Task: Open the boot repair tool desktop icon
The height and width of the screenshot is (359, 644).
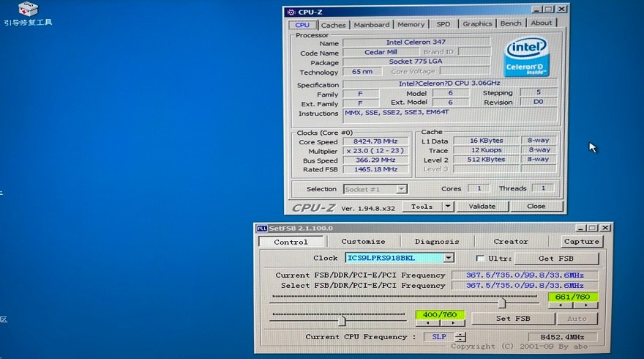Action: [28, 13]
